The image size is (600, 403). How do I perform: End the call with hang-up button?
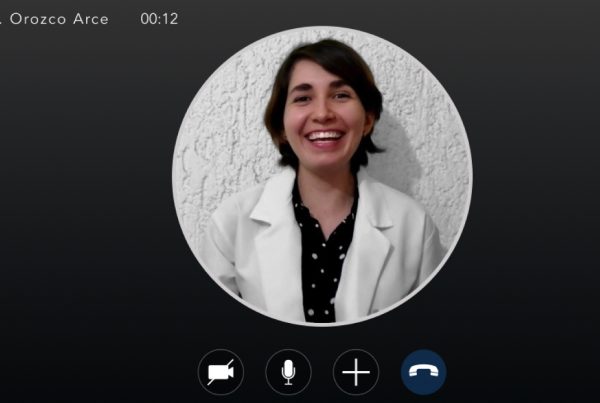point(424,372)
